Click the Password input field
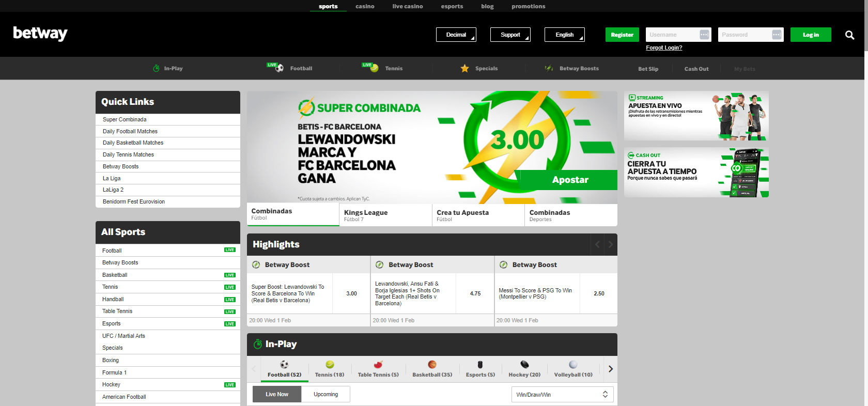The height and width of the screenshot is (406, 868). (751, 35)
